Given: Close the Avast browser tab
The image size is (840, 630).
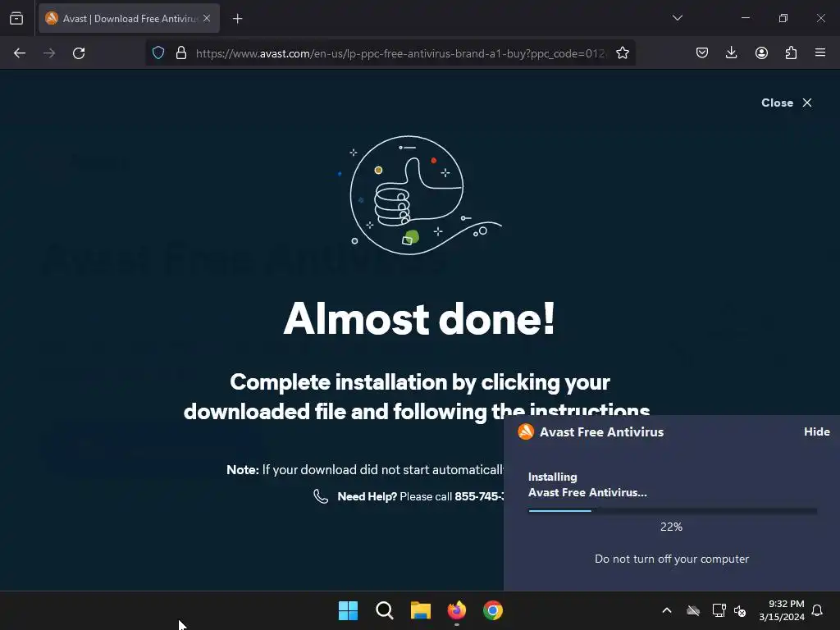Looking at the screenshot, I should pyautogui.click(x=207, y=18).
